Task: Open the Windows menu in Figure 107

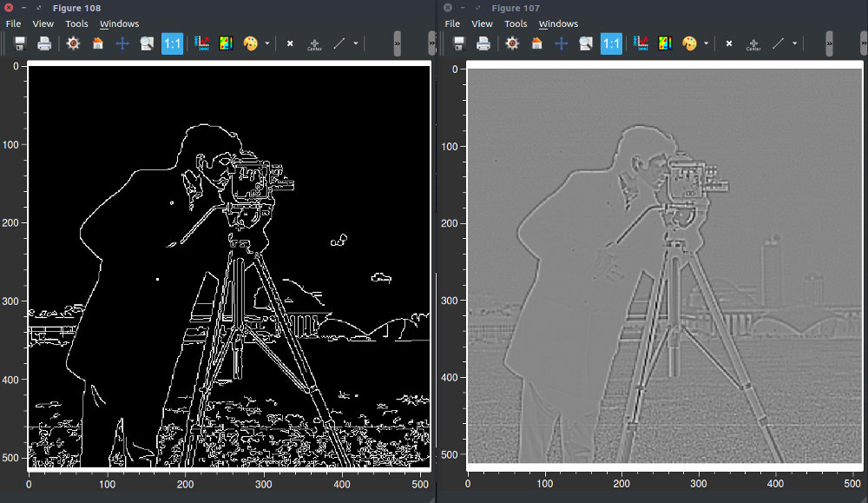Action: (x=558, y=23)
